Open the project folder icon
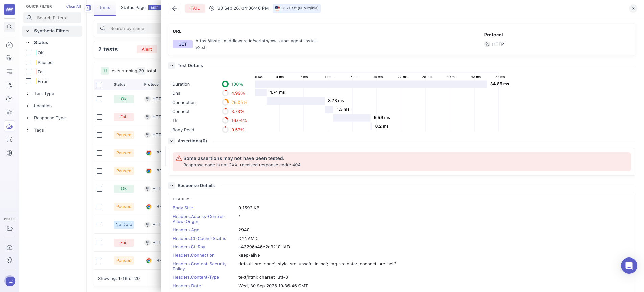 9,228
